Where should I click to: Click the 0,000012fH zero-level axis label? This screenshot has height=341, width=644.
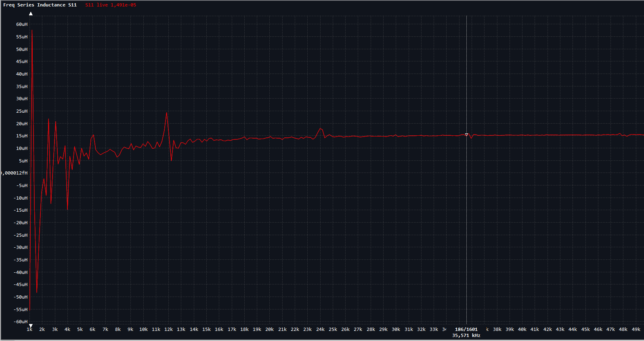click(15, 173)
